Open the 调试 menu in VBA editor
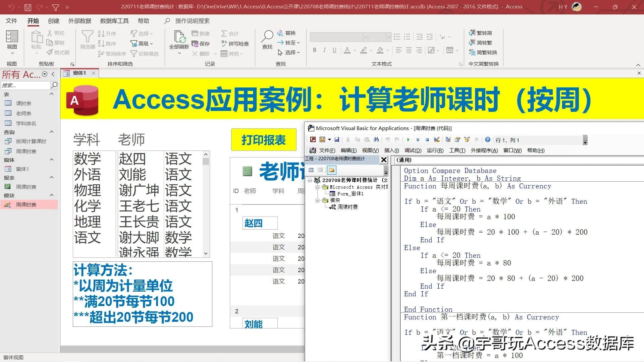Screen dimensions: 644x362 tap(413, 150)
